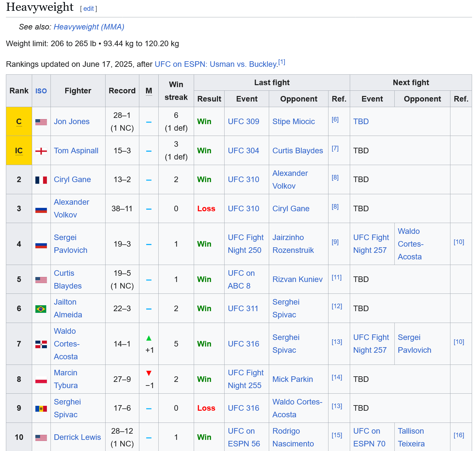Click the US flag beside Derrick Lewis
This screenshot has width=476, height=451.
click(x=41, y=438)
